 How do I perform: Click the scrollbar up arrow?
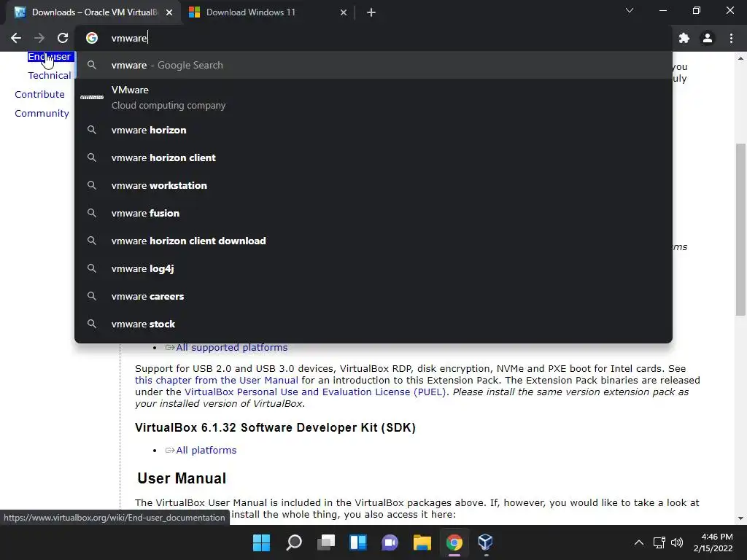[740, 58]
